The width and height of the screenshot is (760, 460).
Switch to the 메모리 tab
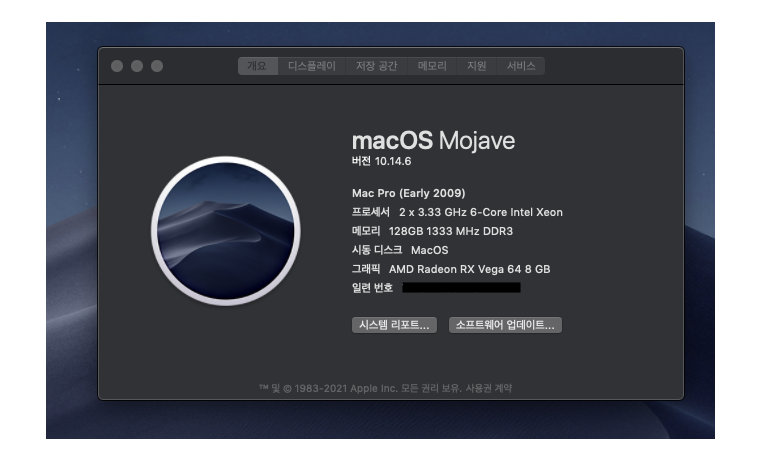pos(432,66)
